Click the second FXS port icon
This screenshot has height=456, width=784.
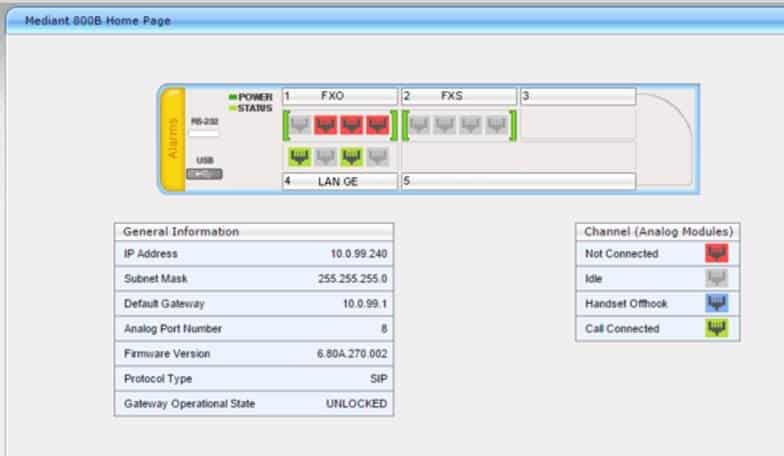[445, 125]
